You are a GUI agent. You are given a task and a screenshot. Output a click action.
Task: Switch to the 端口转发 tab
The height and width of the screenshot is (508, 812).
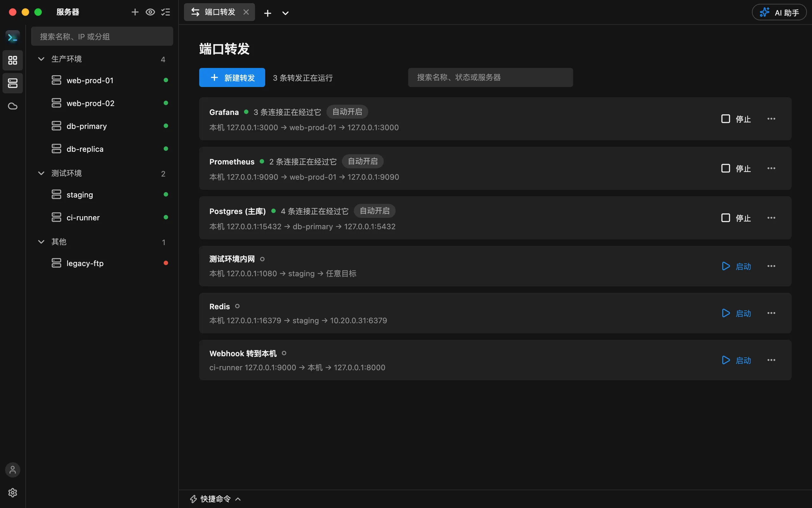[219, 12]
